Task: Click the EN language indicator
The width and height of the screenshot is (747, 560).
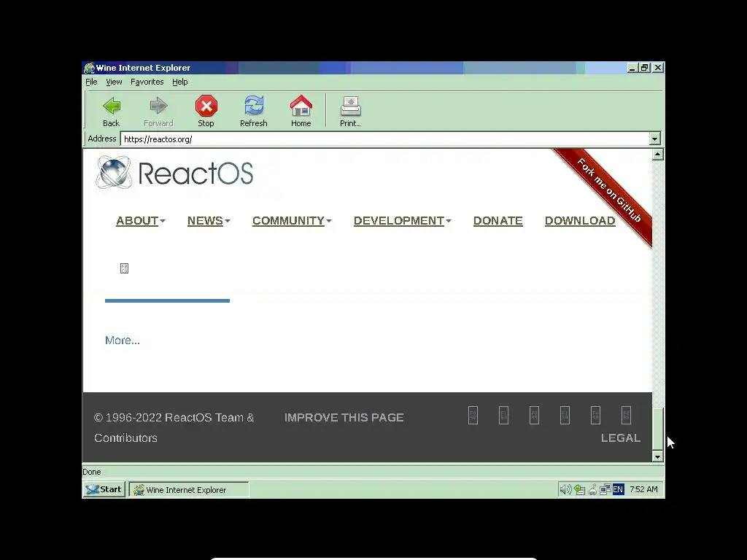Action: [x=618, y=489]
